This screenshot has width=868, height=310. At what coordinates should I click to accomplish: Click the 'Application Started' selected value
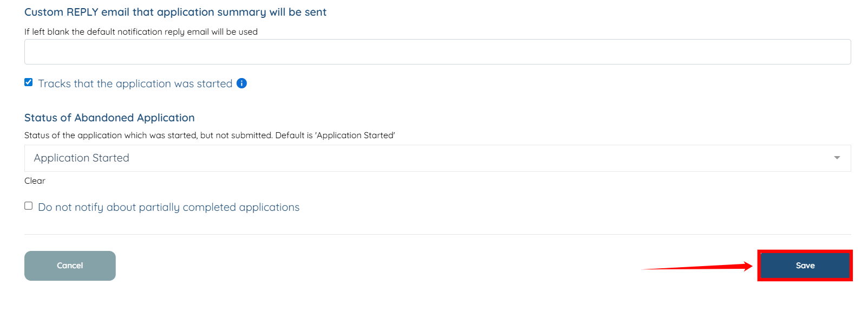tap(82, 158)
